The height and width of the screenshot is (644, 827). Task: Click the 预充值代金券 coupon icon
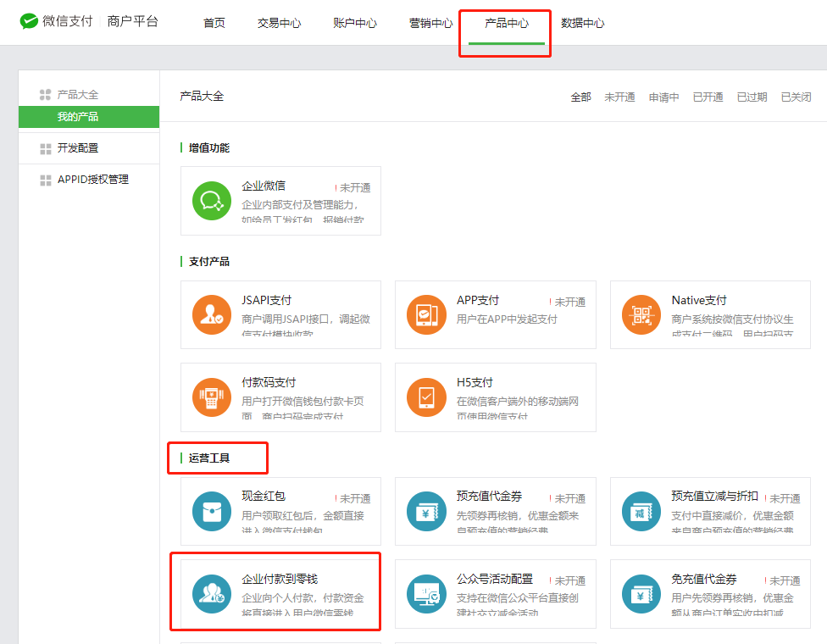pyautogui.click(x=426, y=511)
